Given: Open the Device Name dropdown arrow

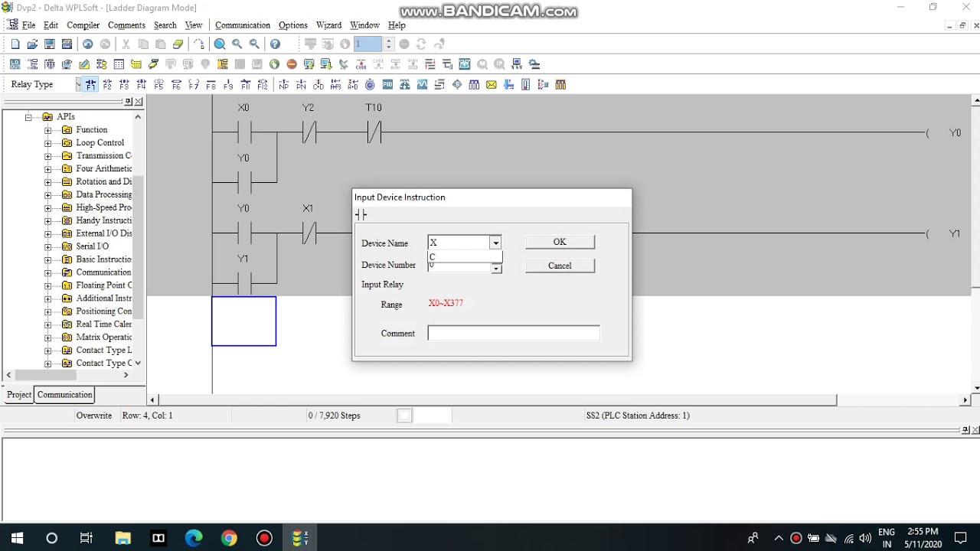Looking at the screenshot, I should pyautogui.click(x=496, y=243).
